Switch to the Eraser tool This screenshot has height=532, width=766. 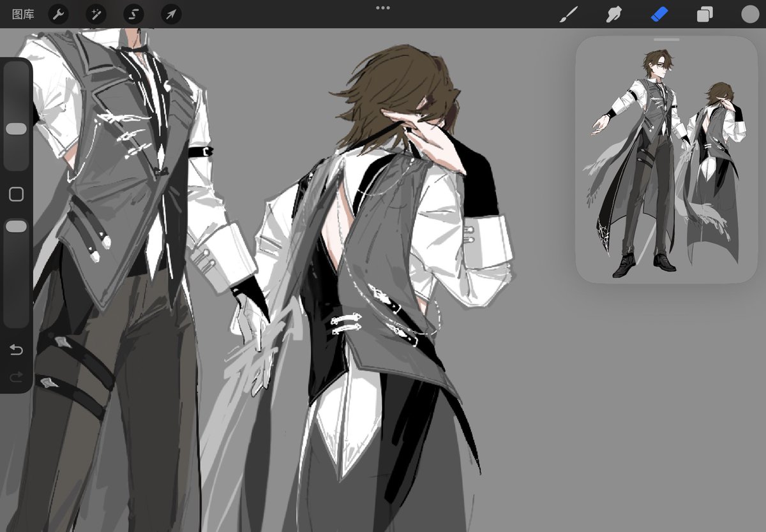(x=659, y=13)
